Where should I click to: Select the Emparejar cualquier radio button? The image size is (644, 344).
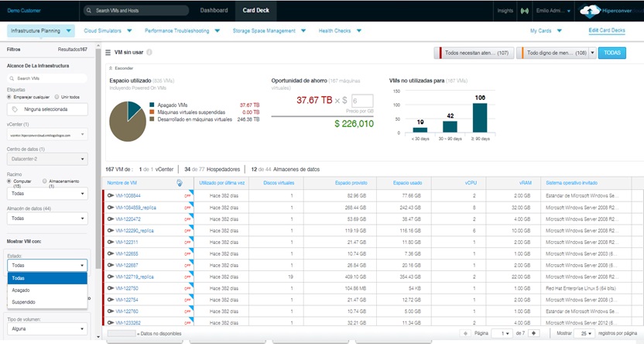(9, 97)
